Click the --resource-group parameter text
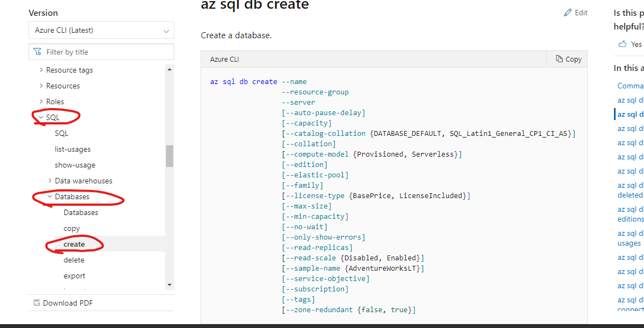Screen dimensions: 644x328 (x=315, y=92)
